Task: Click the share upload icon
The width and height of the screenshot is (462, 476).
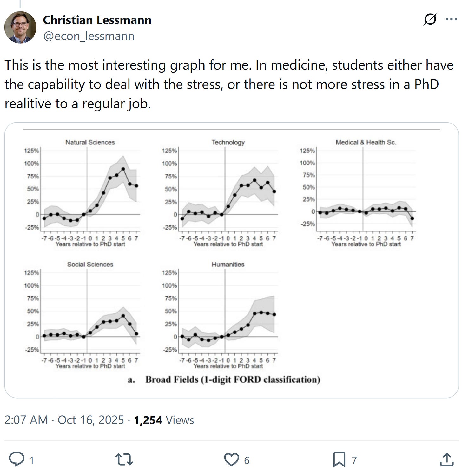Action: pos(447,459)
